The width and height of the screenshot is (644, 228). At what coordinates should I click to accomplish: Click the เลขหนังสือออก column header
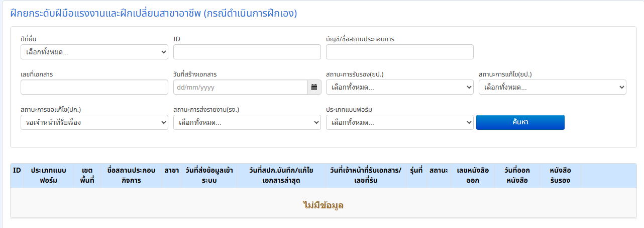coord(472,175)
